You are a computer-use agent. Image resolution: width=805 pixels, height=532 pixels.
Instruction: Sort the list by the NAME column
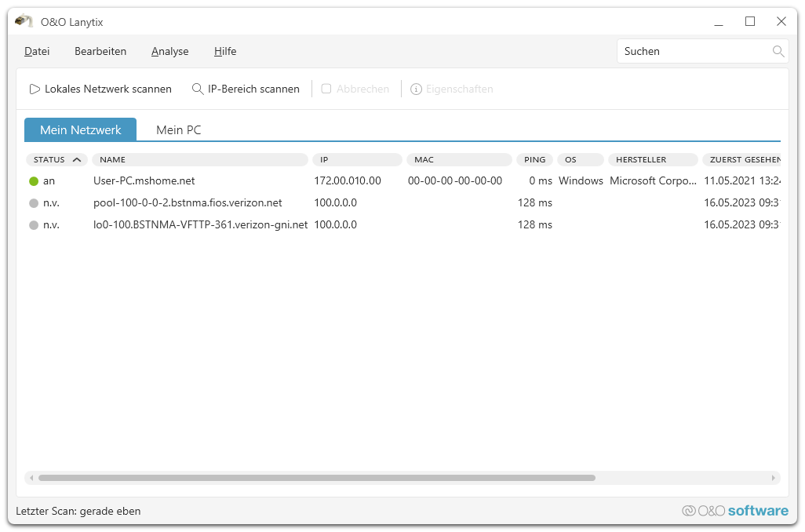(199, 160)
